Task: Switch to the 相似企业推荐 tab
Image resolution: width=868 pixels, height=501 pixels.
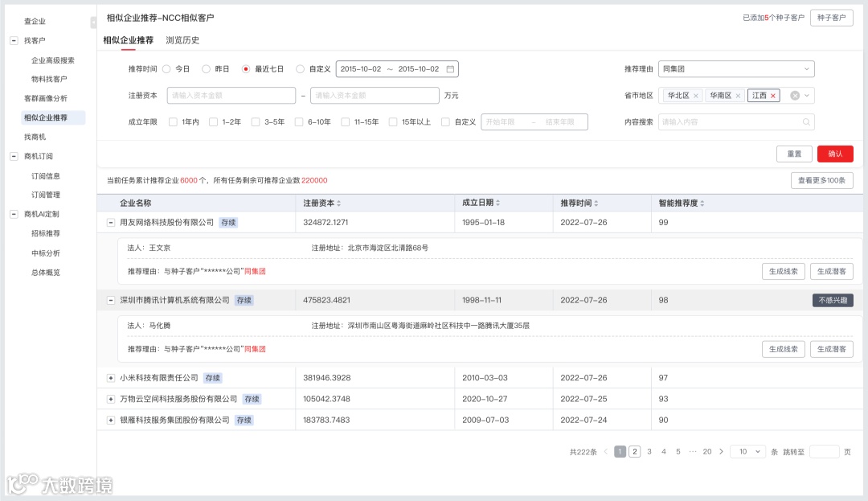Action: [x=129, y=40]
